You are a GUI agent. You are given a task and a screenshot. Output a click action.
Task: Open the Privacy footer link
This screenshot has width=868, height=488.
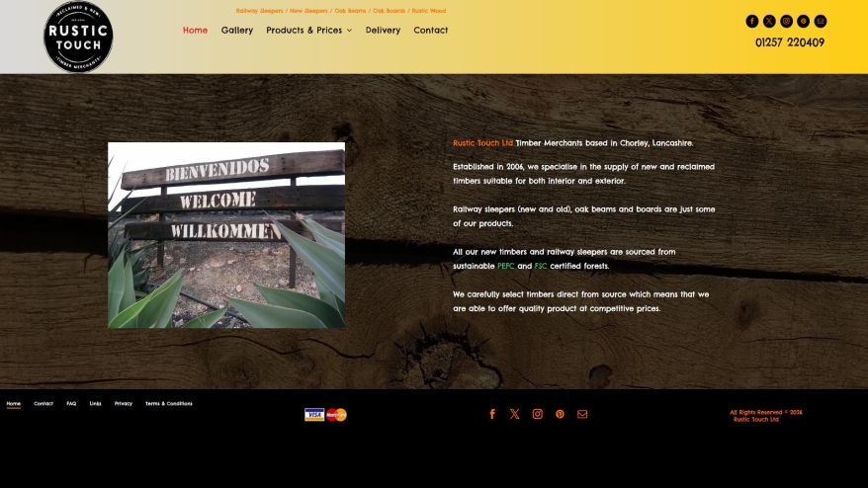[x=124, y=403]
